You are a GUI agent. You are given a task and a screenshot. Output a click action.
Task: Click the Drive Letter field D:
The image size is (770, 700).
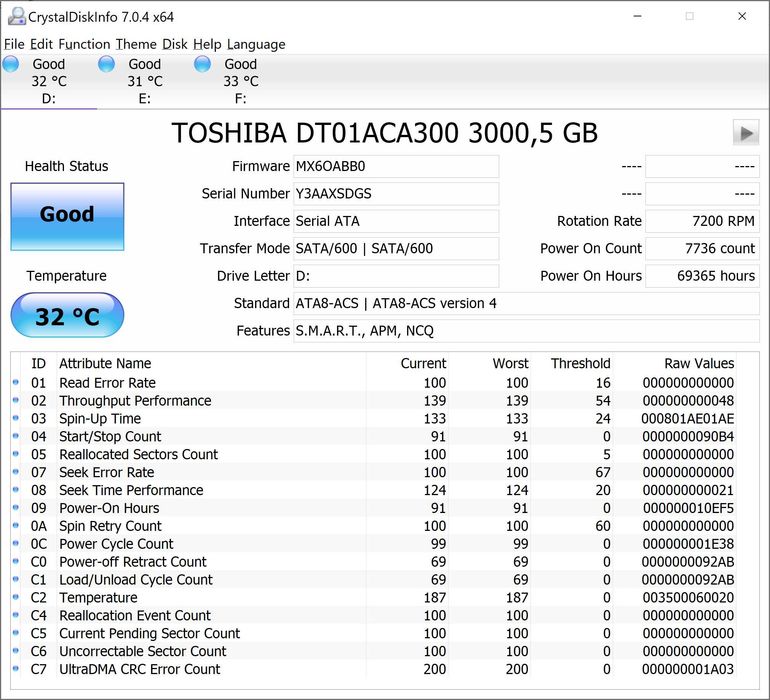tap(396, 276)
